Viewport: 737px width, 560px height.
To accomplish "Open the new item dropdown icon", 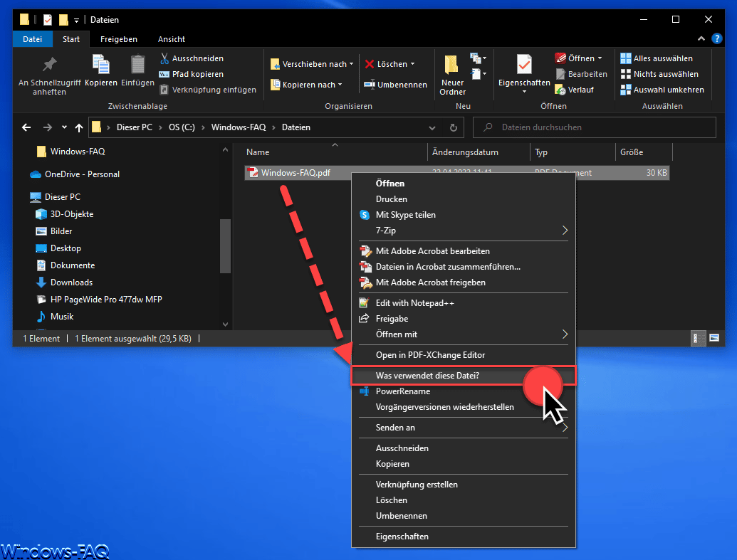I will click(478, 58).
